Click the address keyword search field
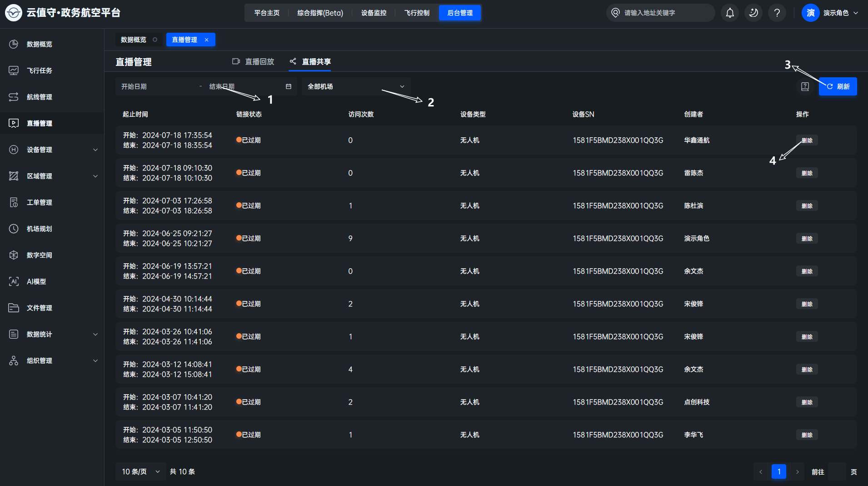 pos(663,13)
